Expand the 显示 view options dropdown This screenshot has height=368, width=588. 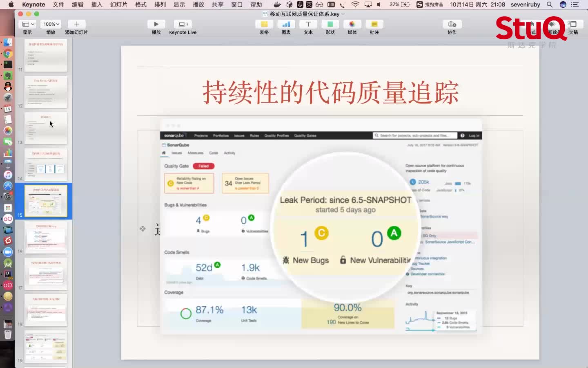click(x=28, y=24)
